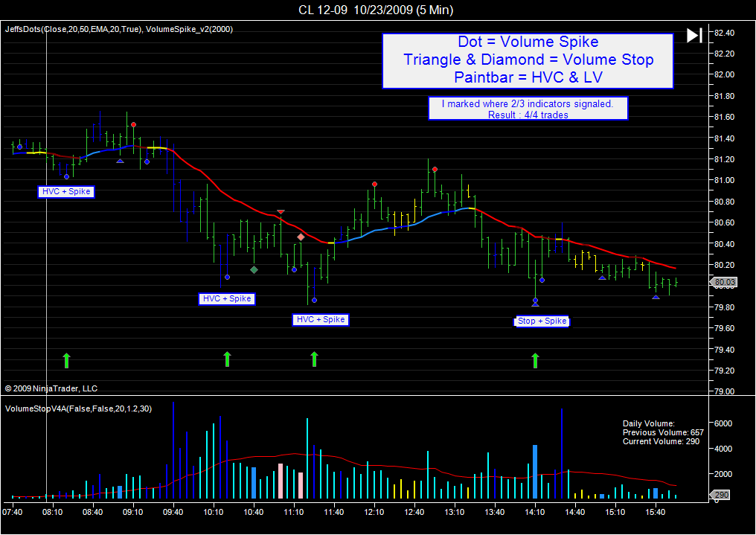Click the tallest dark blue volume bar at 09:40
The image size is (756, 535).
[173, 450]
